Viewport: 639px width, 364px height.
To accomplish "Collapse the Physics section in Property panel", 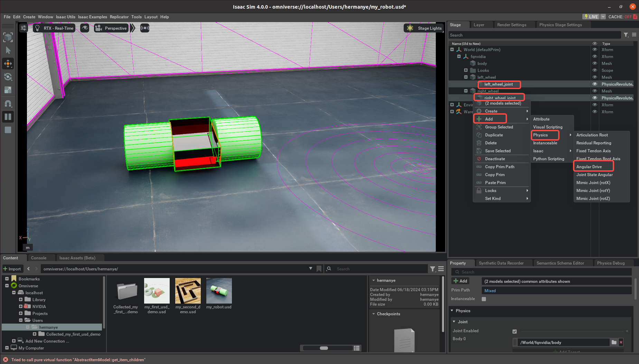I will click(x=452, y=311).
